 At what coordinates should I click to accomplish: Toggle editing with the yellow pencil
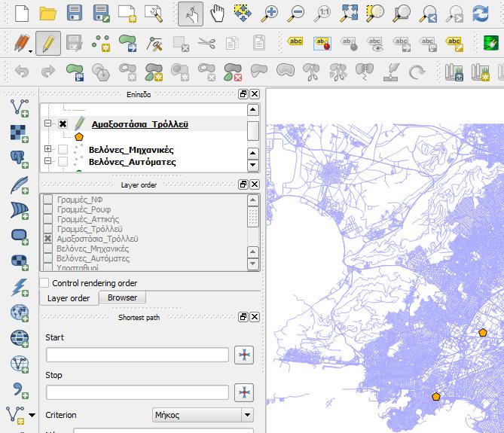point(48,43)
